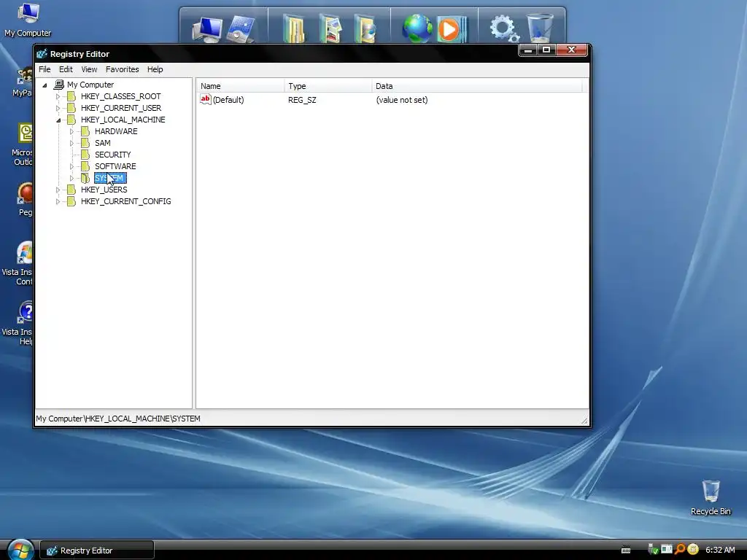Collapse the My Computer root node
Screen dimensions: 747x560
click(44, 85)
